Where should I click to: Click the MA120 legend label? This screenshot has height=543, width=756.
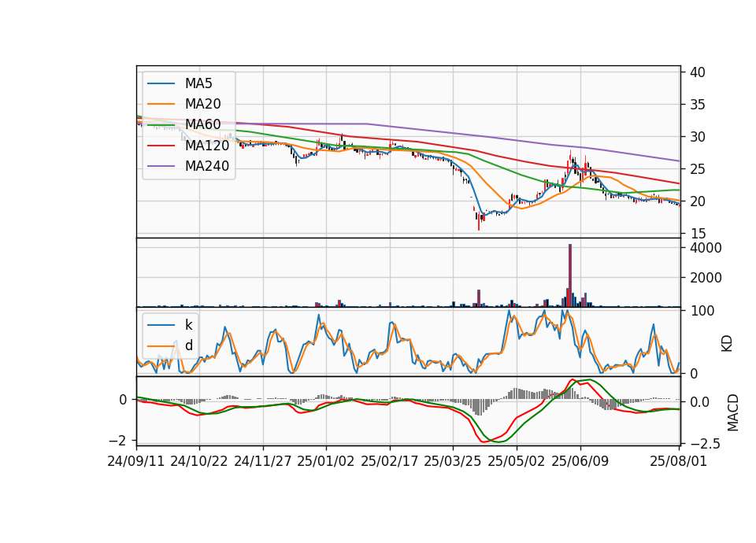coord(207,145)
